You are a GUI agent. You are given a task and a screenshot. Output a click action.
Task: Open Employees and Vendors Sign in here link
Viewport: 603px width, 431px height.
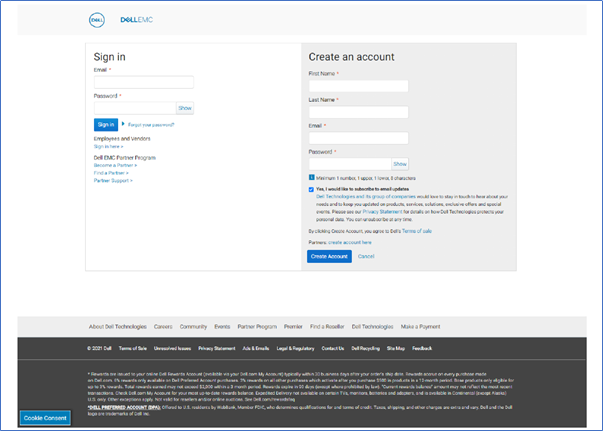pyautogui.click(x=108, y=146)
